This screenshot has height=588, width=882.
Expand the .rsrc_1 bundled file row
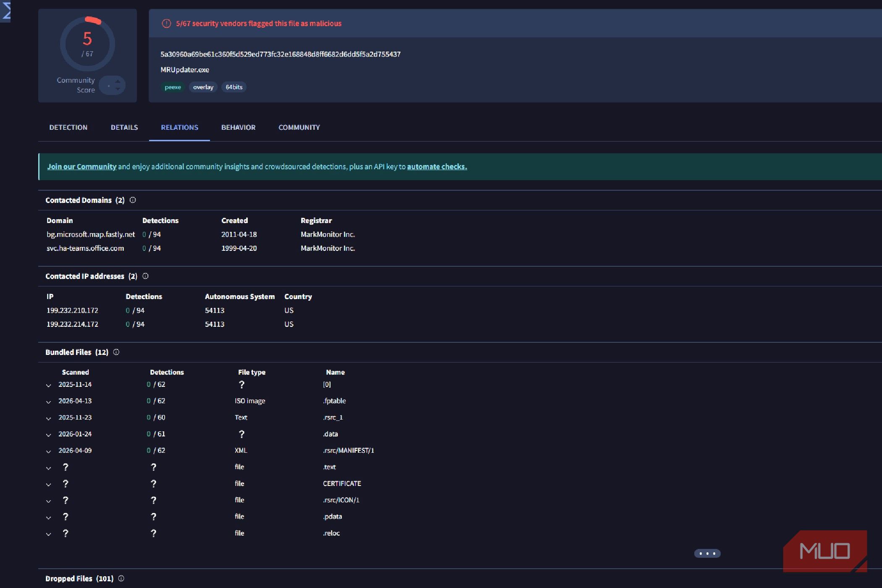click(x=48, y=418)
